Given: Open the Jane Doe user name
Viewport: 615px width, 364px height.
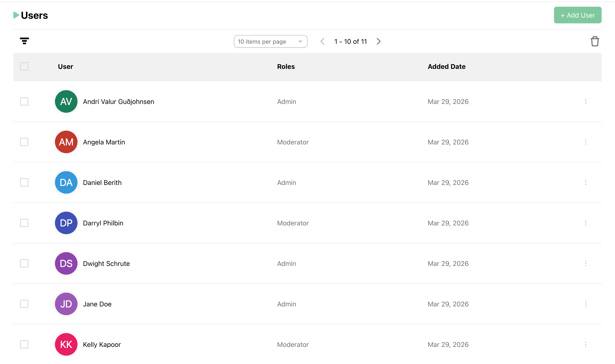Looking at the screenshot, I should [x=97, y=304].
